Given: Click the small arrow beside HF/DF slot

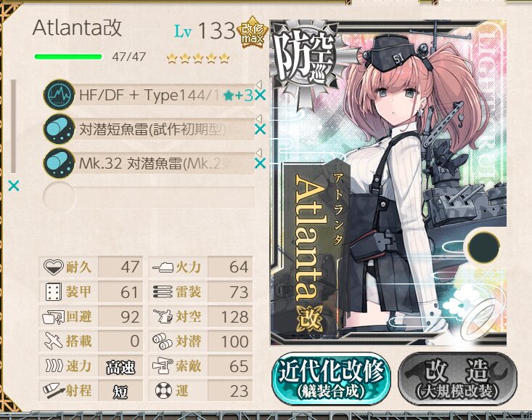Looking at the screenshot, I should point(258,84).
